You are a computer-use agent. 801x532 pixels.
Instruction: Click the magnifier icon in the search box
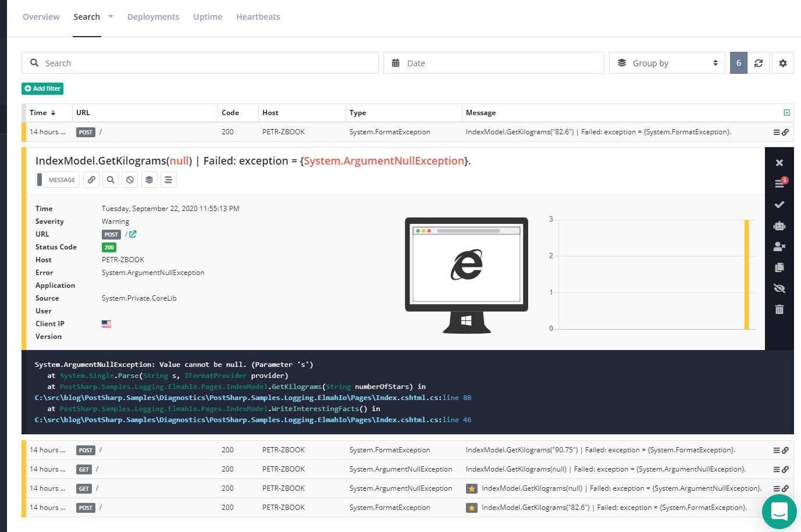[x=34, y=63]
